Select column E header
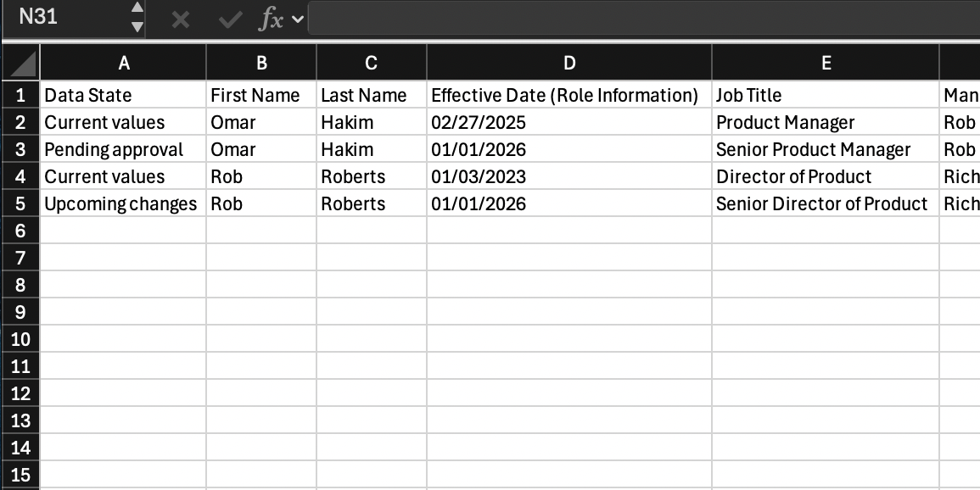Image resolution: width=980 pixels, height=490 pixels. click(826, 62)
